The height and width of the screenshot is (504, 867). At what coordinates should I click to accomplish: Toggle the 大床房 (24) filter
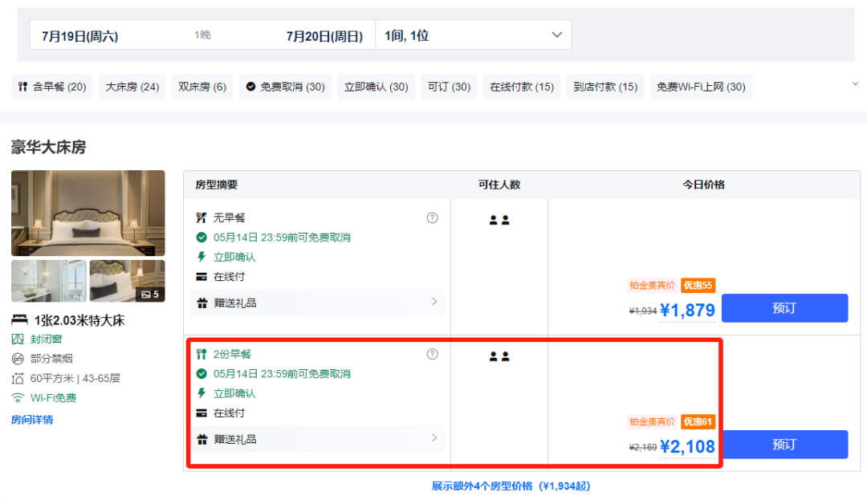132,87
